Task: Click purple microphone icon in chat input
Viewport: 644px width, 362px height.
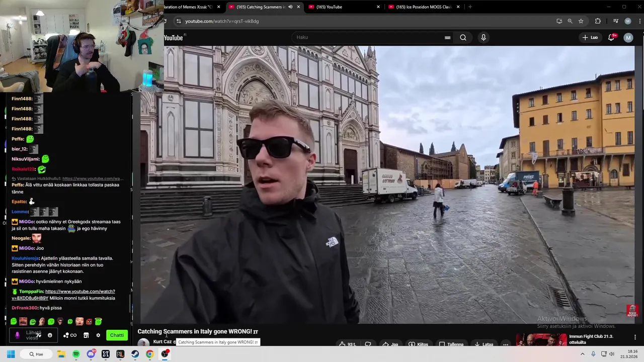Action: 17,335
